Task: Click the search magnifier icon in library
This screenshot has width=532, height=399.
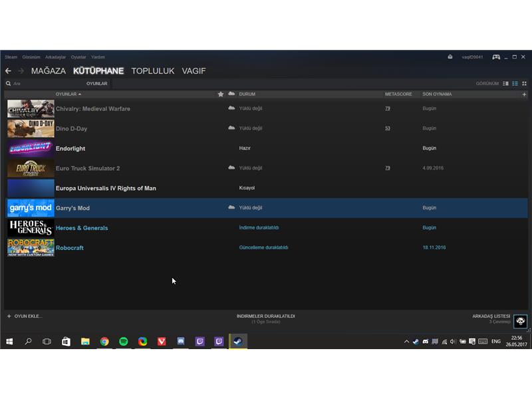Action: [x=8, y=84]
